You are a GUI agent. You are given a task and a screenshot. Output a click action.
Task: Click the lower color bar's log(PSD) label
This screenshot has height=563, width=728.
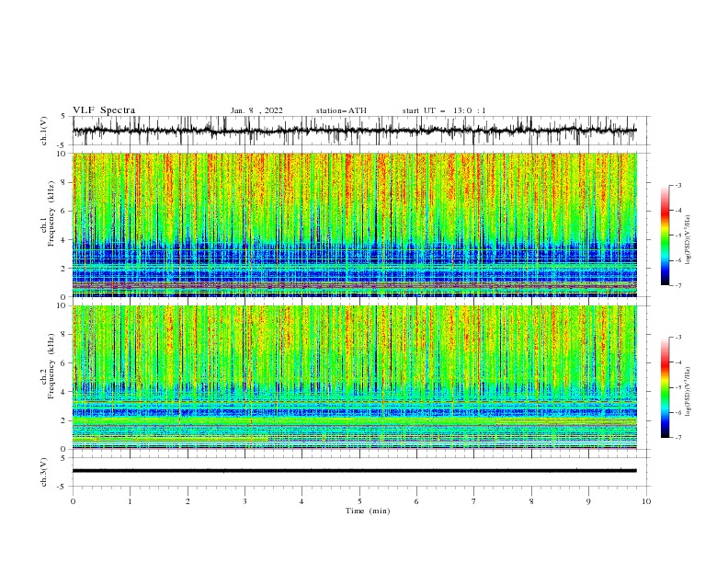point(689,392)
